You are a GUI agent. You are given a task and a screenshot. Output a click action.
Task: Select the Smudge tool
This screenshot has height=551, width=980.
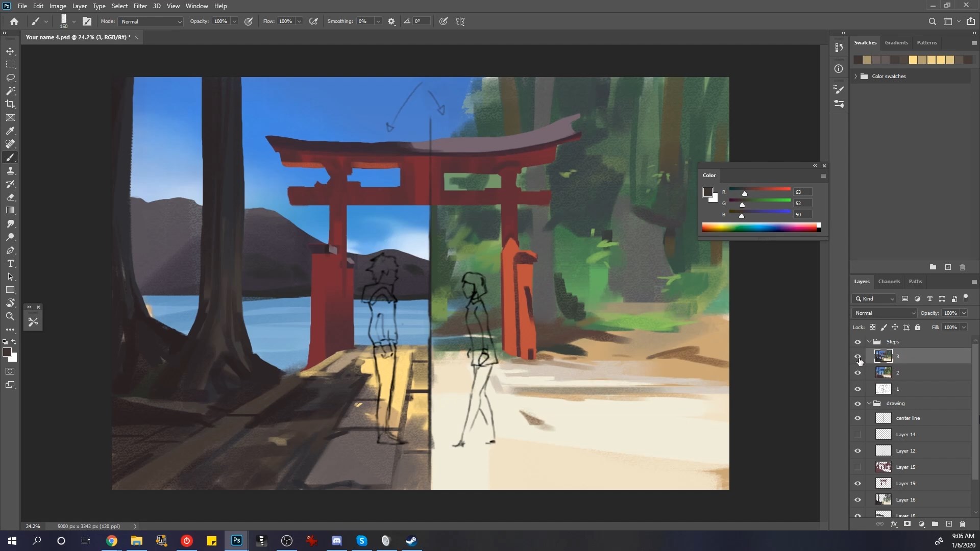(x=10, y=223)
